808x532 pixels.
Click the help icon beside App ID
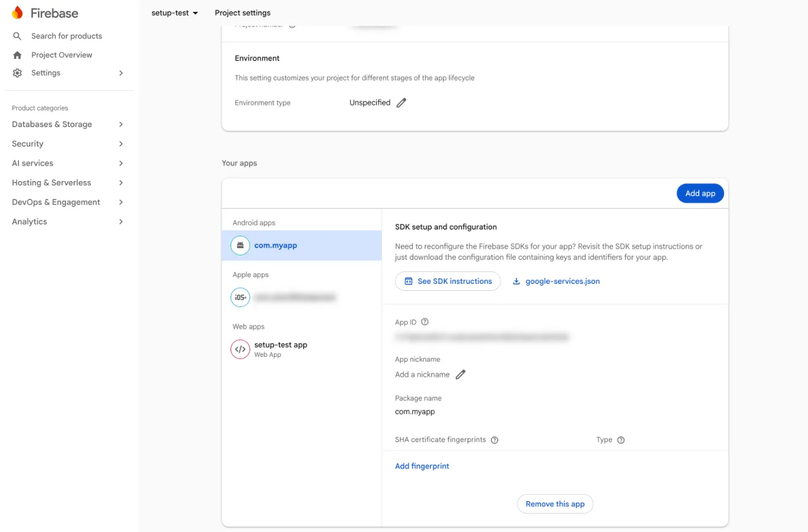pos(425,322)
